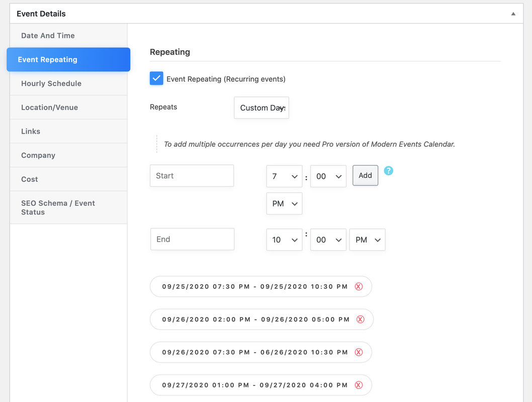Viewport: 532px width, 402px height.
Task: Delete the 09/26/2020 07:30 PM occurrence
Action: (359, 353)
